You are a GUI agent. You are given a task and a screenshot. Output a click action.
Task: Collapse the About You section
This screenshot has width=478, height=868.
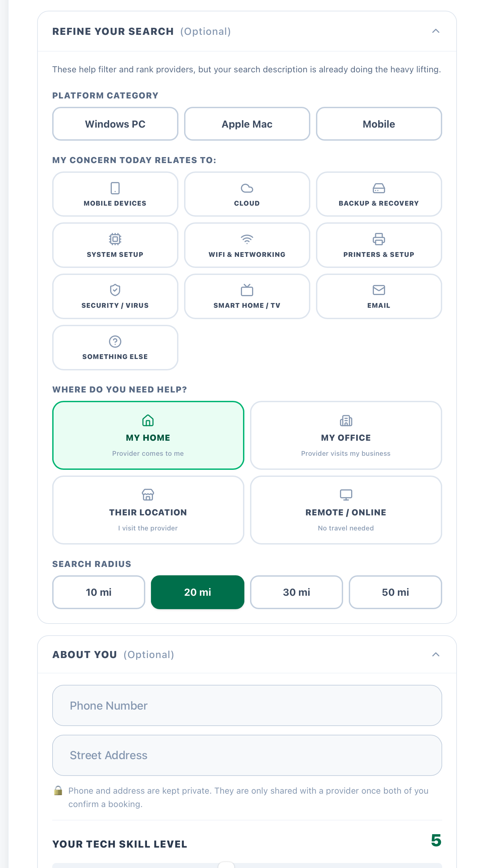[435, 654]
